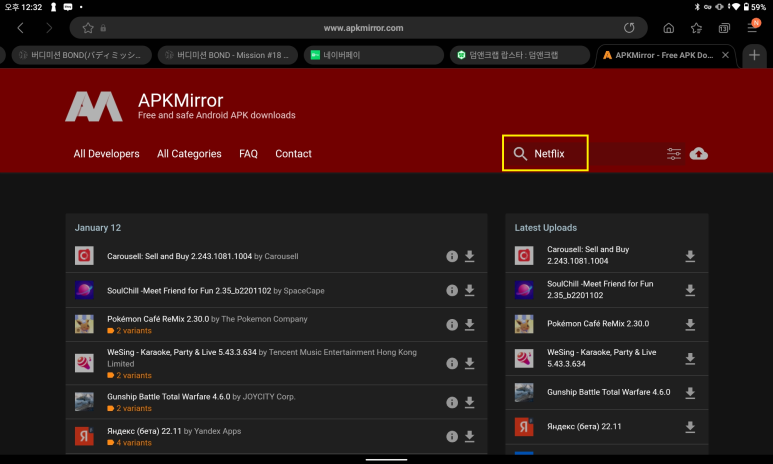
Task: Open advanced search filter sliders icon
Action: click(x=673, y=154)
